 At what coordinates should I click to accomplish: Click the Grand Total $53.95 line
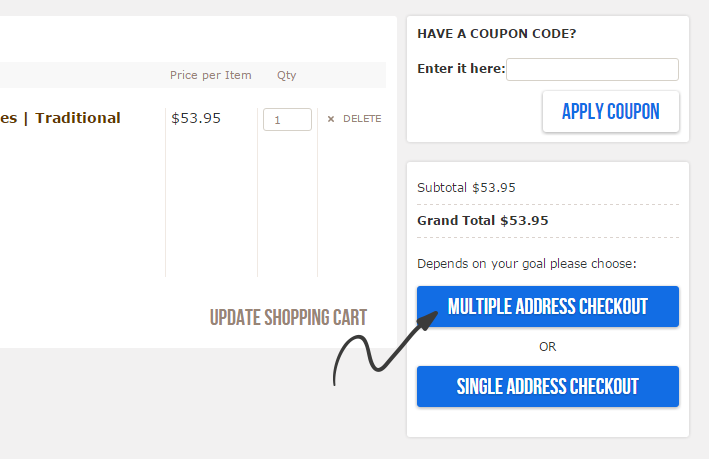coord(482,220)
